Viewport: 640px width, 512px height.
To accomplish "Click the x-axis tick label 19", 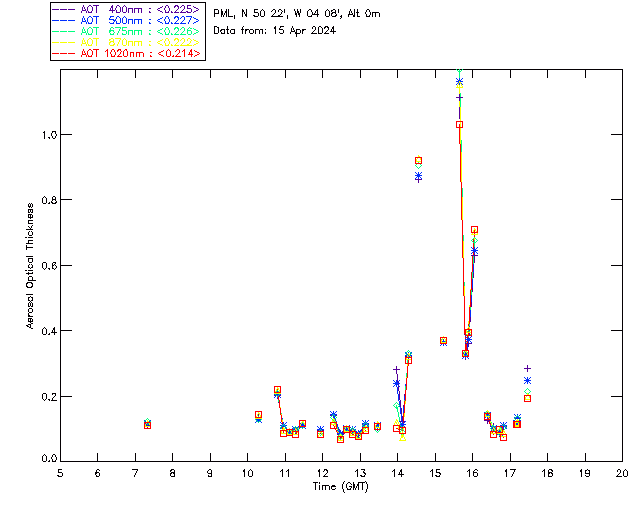I will click(x=585, y=473).
